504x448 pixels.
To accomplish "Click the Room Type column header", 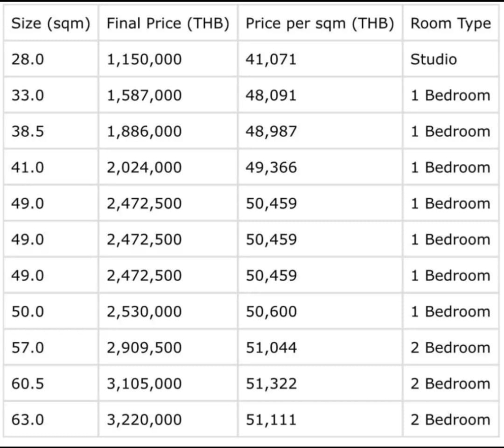I will [x=450, y=24].
